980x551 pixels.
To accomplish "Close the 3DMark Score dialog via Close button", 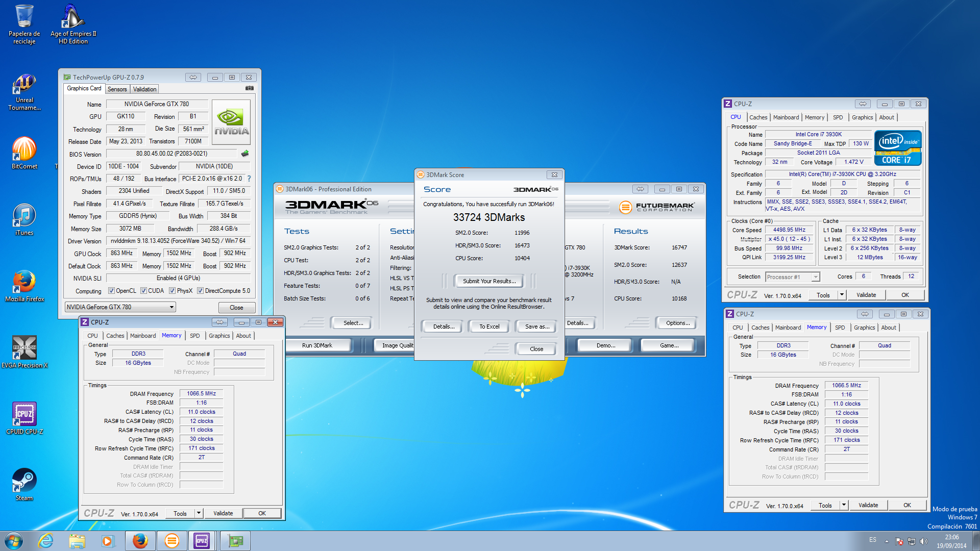I will pyautogui.click(x=536, y=349).
